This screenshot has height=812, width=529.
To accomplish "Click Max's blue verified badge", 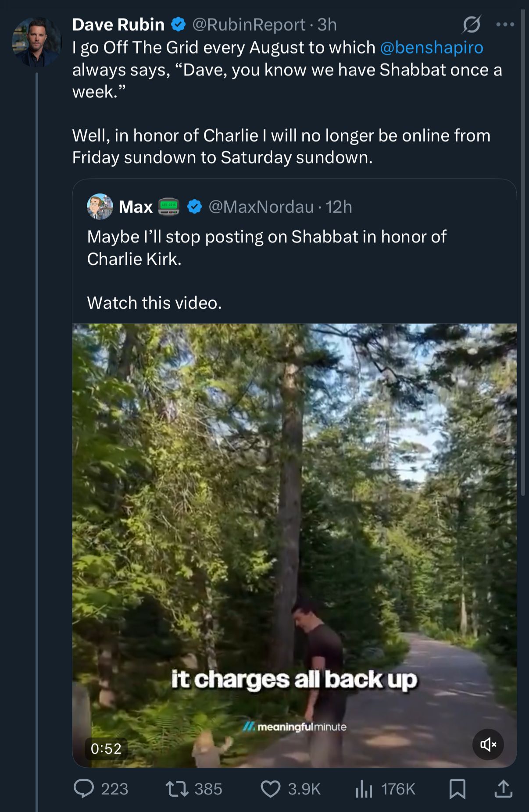I will (195, 207).
